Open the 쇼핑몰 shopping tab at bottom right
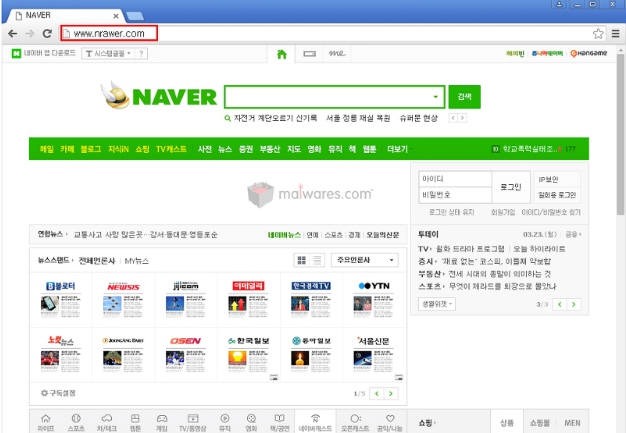 (539, 423)
